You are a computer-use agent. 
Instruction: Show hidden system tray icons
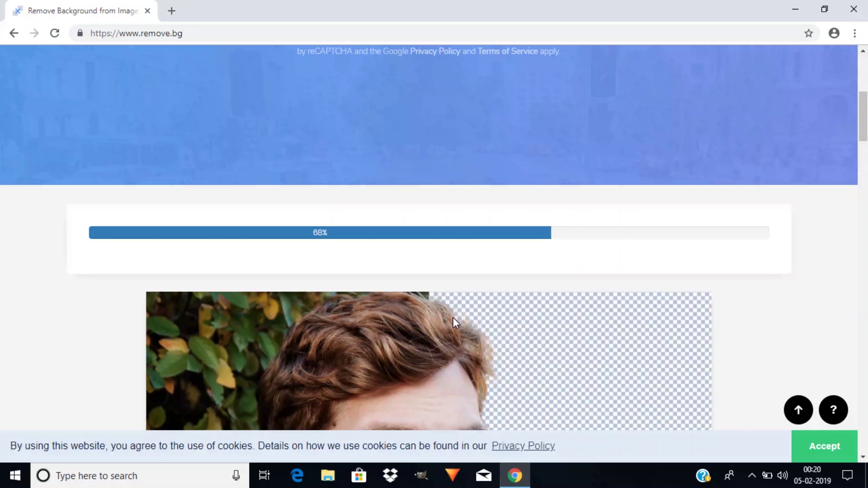point(752,475)
